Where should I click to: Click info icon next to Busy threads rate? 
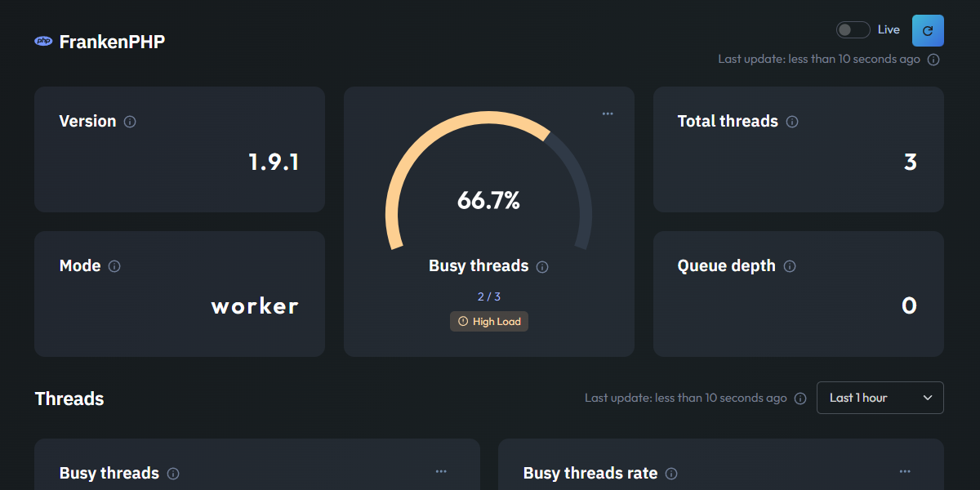[671, 474]
